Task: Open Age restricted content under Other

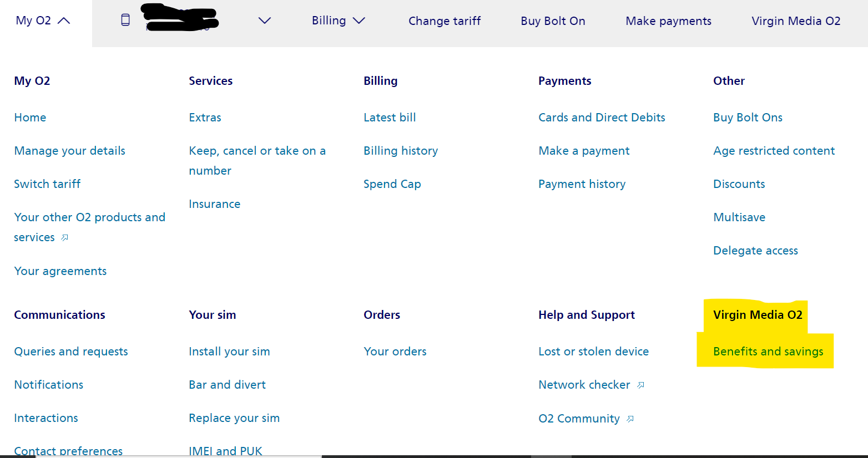Action: (x=774, y=150)
